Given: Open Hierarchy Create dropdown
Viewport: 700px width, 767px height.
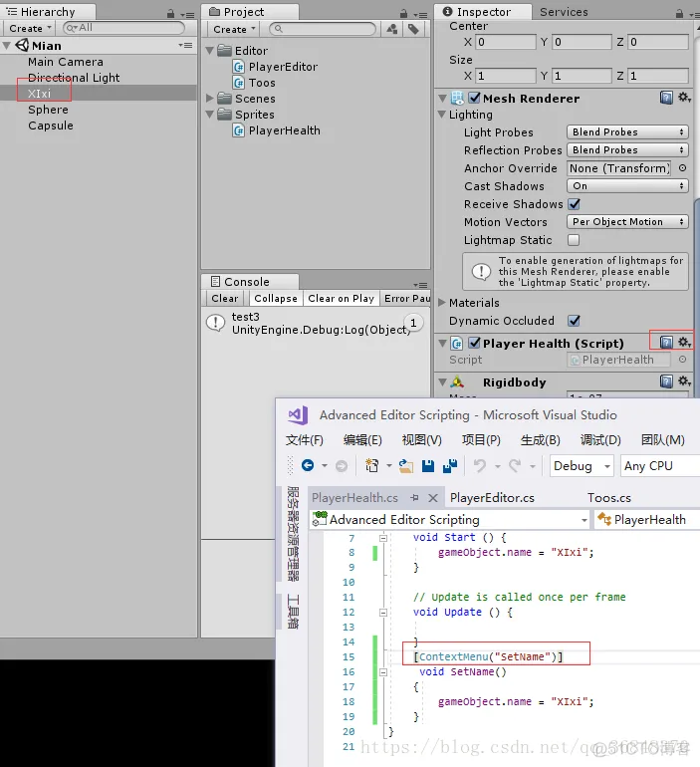Looking at the screenshot, I should tap(30, 28).
